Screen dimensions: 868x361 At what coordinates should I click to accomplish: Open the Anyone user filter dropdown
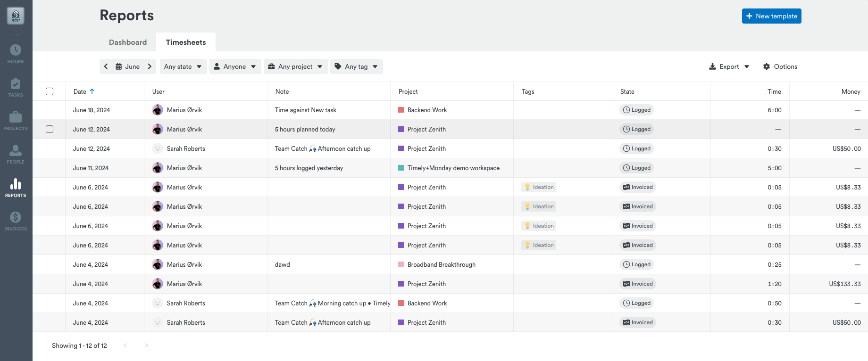(x=235, y=66)
